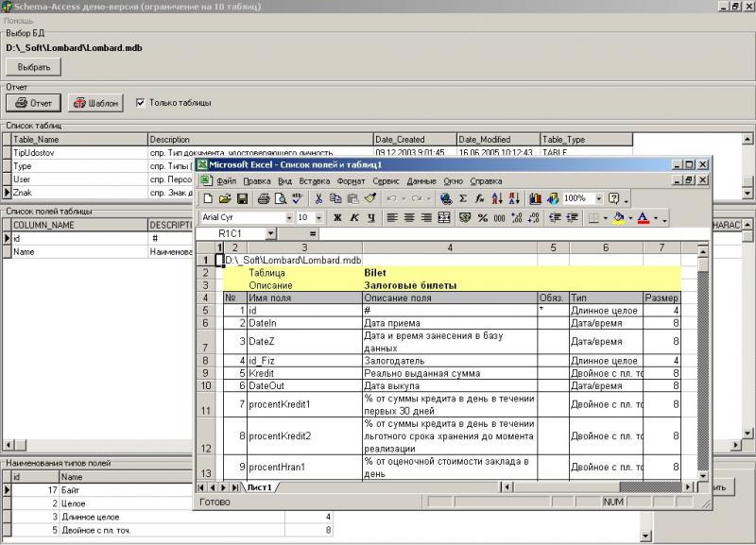This screenshot has width=756, height=545.
Task: Open the 100% zoom dropdown
Action: 599,198
